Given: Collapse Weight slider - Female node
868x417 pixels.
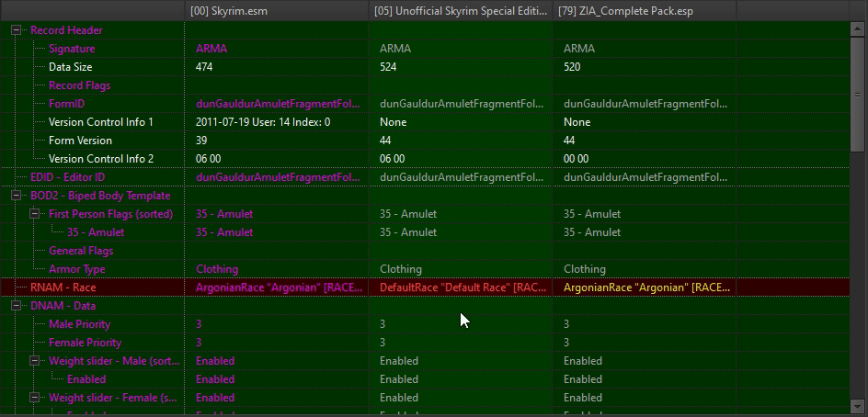Looking at the screenshot, I should [x=34, y=398].
